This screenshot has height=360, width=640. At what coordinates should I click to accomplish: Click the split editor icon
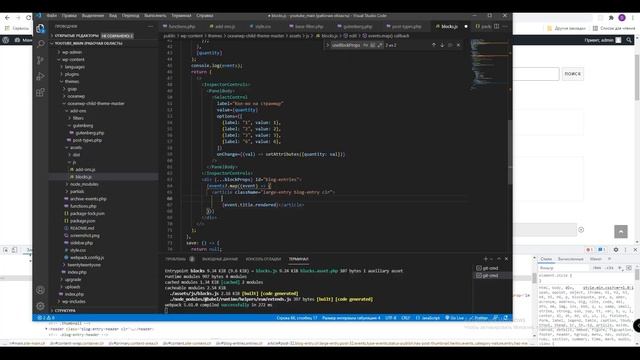[x=496, y=26]
